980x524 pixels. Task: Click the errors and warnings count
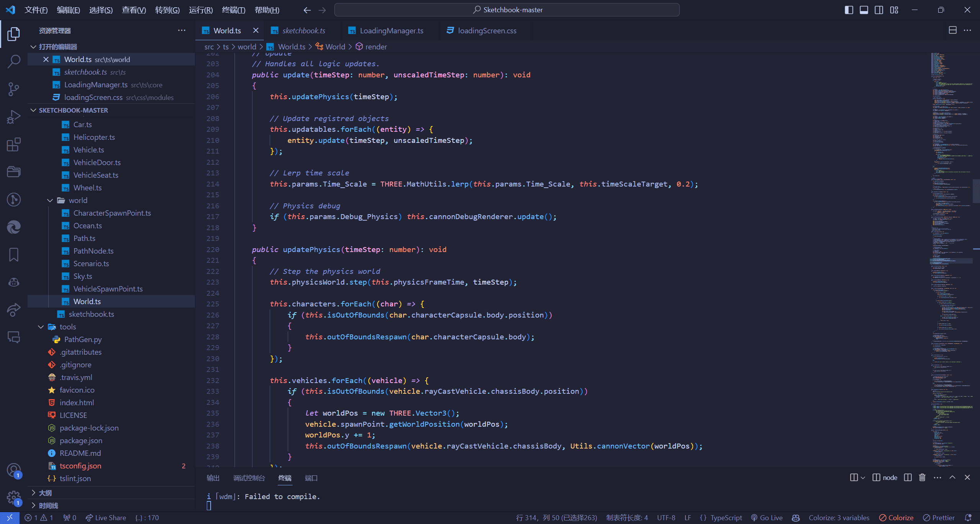coord(39,518)
